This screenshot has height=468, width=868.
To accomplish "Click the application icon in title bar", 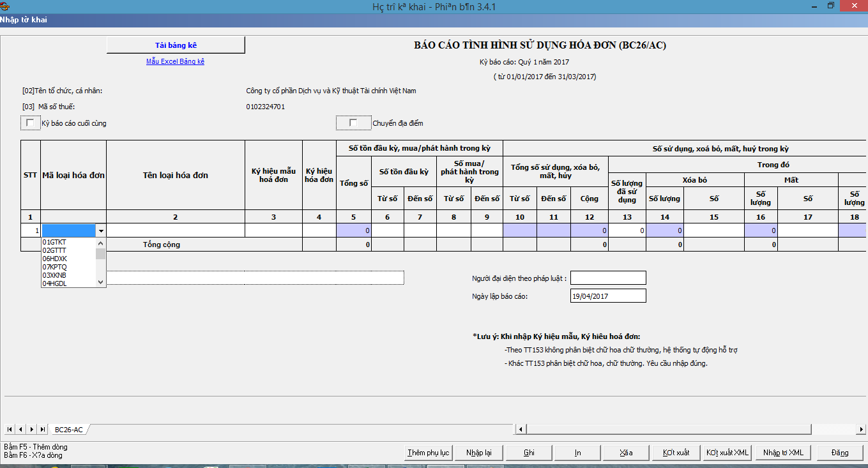I will [x=5, y=6].
